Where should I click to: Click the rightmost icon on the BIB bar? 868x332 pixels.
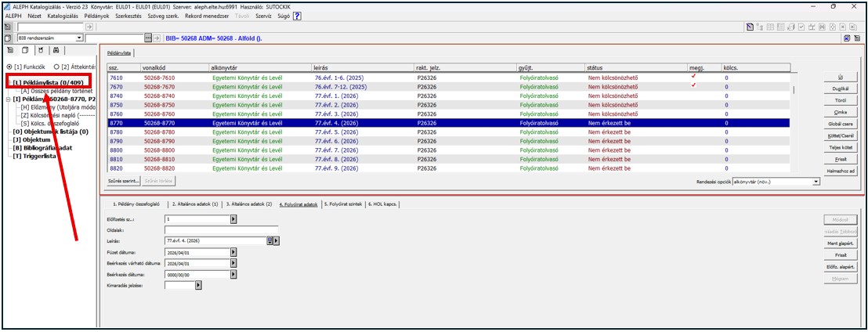tap(857, 38)
